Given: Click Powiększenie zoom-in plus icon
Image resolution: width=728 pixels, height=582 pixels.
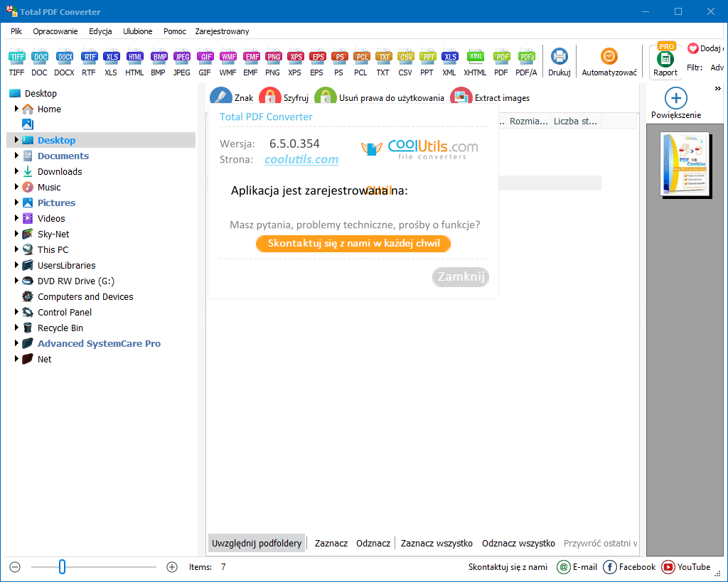Looking at the screenshot, I should pyautogui.click(x=676, y=98).
